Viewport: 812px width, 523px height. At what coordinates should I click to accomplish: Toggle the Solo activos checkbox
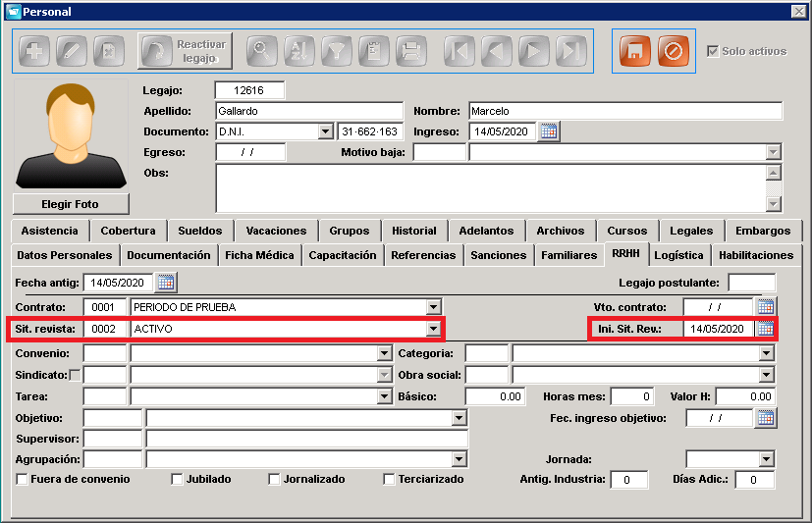(x=713, y=51)
